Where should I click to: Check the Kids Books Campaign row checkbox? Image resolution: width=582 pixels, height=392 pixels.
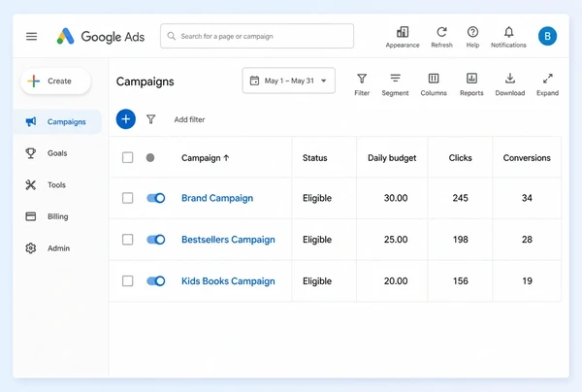click(x=128, y=281)
